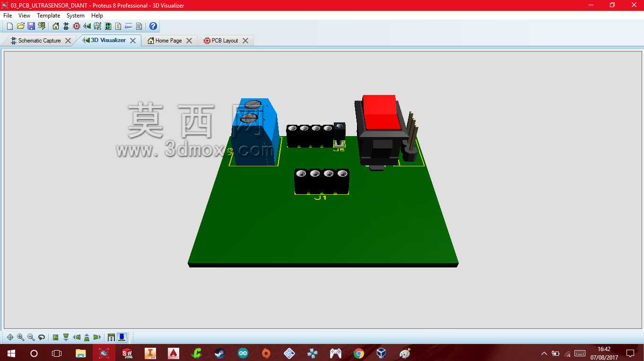The height and width of the screenshot is (361, 644).
Task: Close the Home Page tab
Action: (189, 41)
